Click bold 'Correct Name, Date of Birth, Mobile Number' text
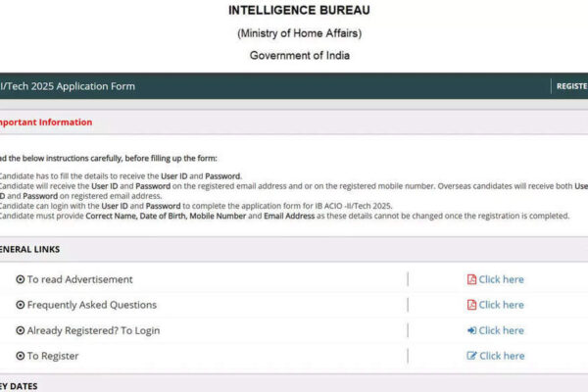 166,216
